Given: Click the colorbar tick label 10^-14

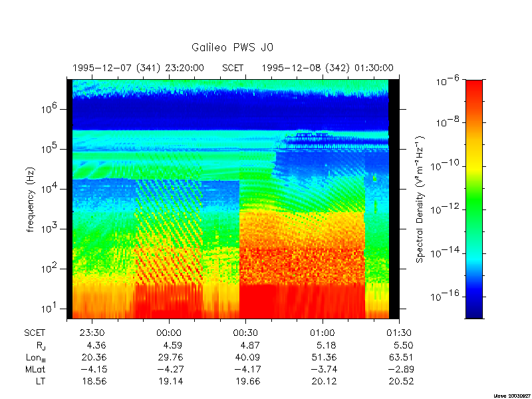Looking at the screenshot, I should point(445,253).
